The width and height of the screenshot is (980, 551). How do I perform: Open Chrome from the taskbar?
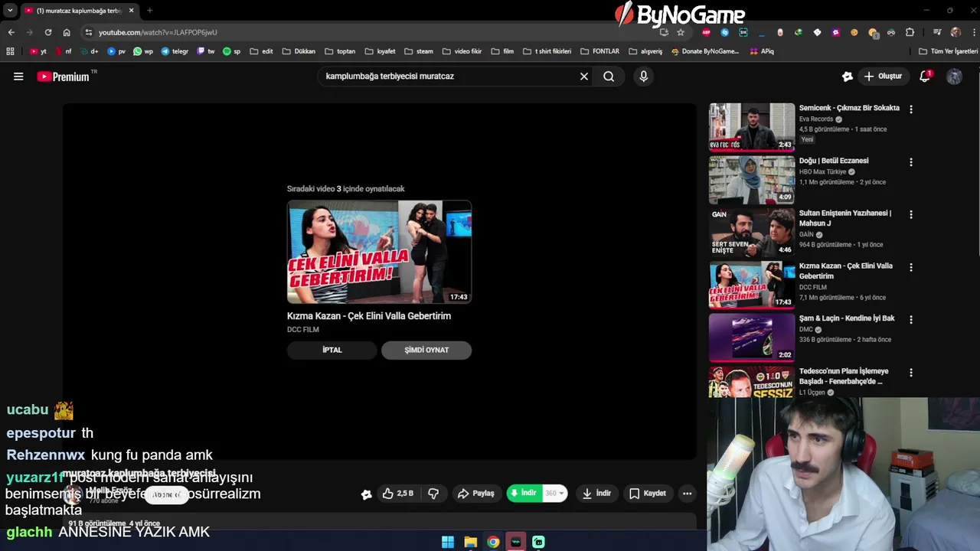click(493, 542)
